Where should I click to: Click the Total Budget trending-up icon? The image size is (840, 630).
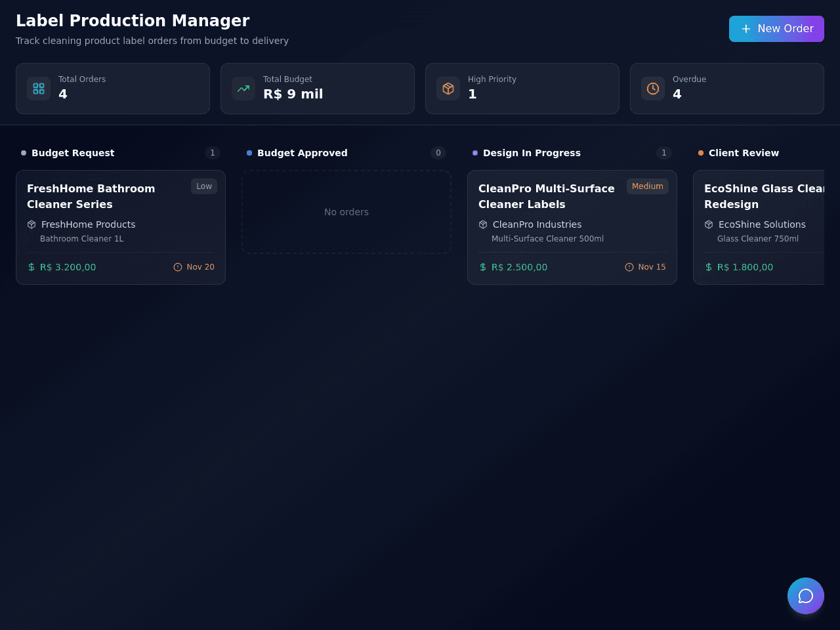(243, 89)
